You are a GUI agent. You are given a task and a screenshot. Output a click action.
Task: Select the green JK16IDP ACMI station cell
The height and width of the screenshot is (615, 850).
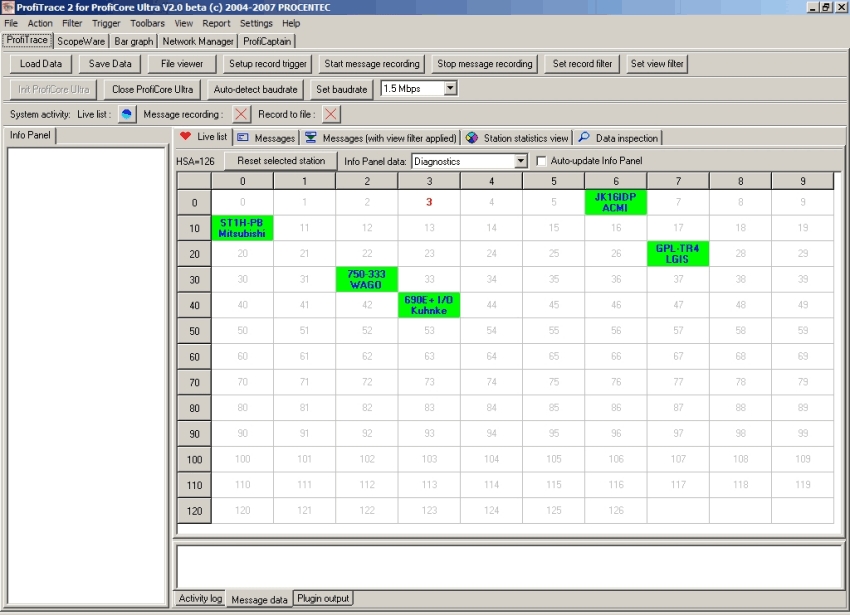(616, 202)
